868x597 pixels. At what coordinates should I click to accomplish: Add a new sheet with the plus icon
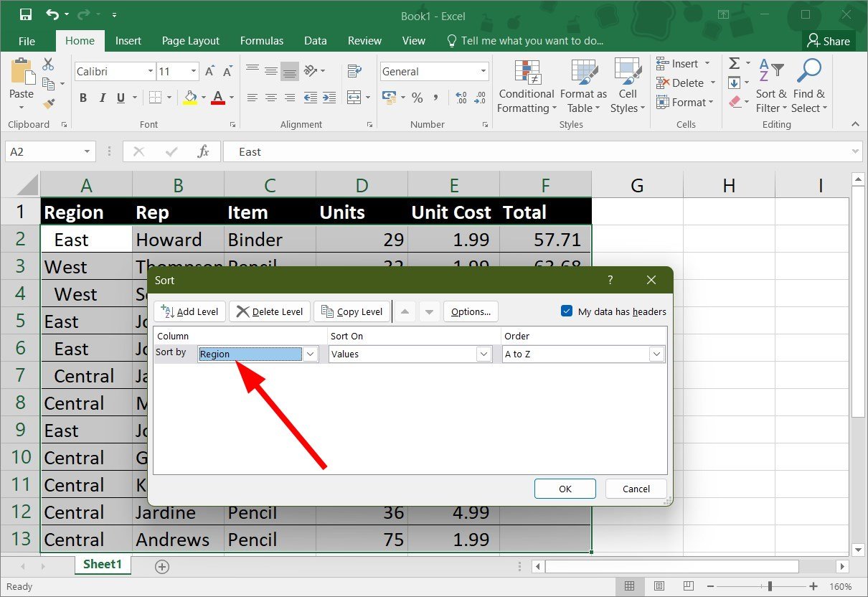click(163, 567)
